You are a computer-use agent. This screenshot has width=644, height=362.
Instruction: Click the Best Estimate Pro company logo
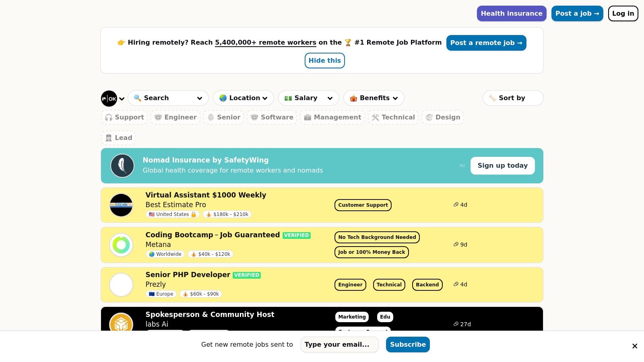point(121,205)
